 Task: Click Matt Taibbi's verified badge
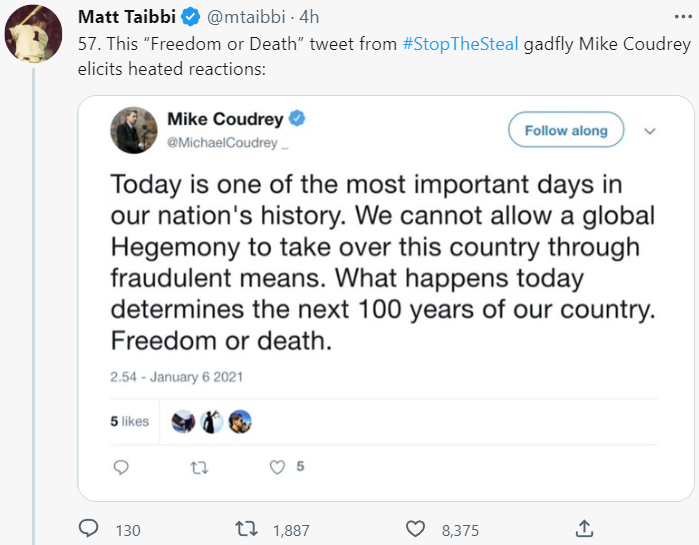click(191, 17)
